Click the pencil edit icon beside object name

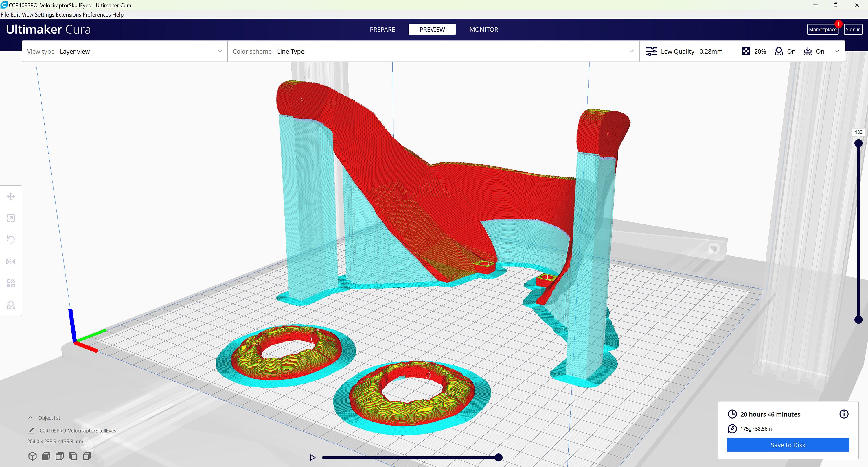tap(31, 431)
